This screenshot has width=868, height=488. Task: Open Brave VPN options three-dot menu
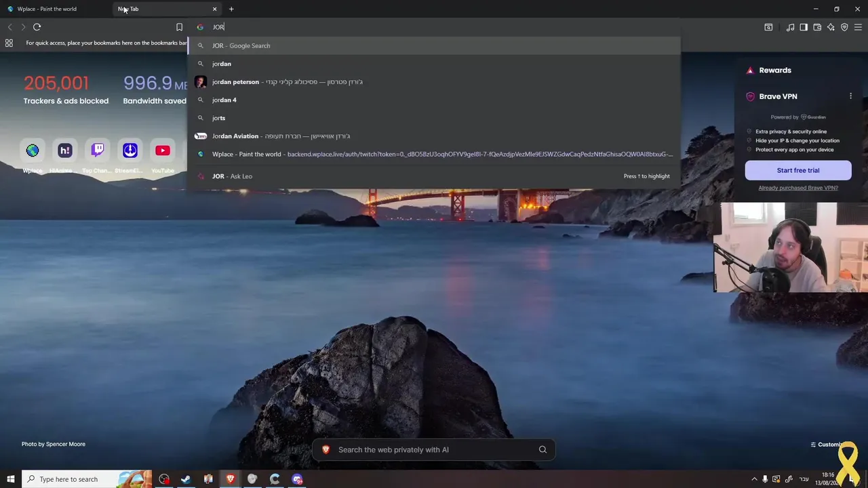pyautogui.click(x=850, y=96)
